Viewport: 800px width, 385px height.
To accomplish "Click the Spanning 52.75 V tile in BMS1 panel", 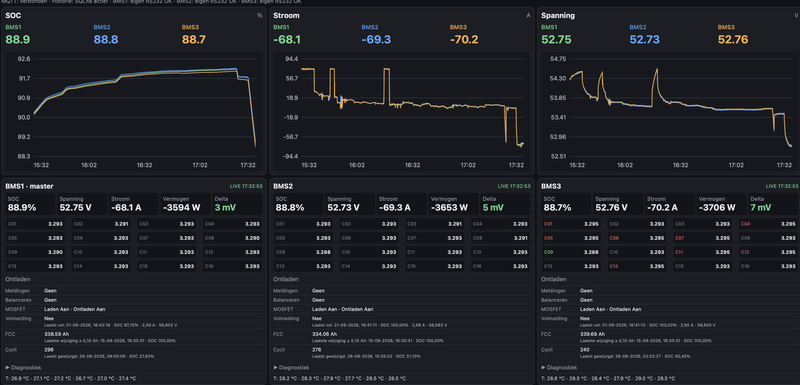I will pyautogui.click(x=82, y=204).
